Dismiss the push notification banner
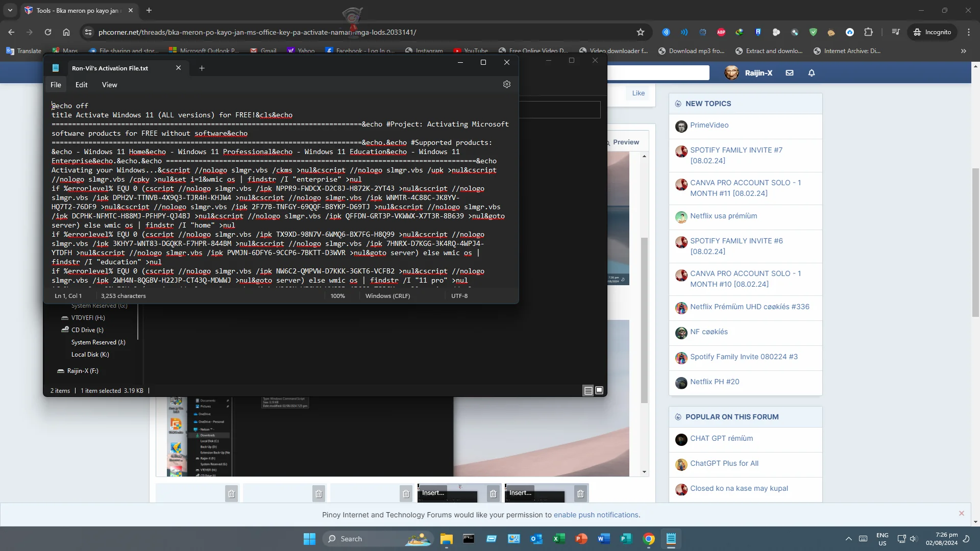This screenshot has width=980, height=551. pos(961,513)
